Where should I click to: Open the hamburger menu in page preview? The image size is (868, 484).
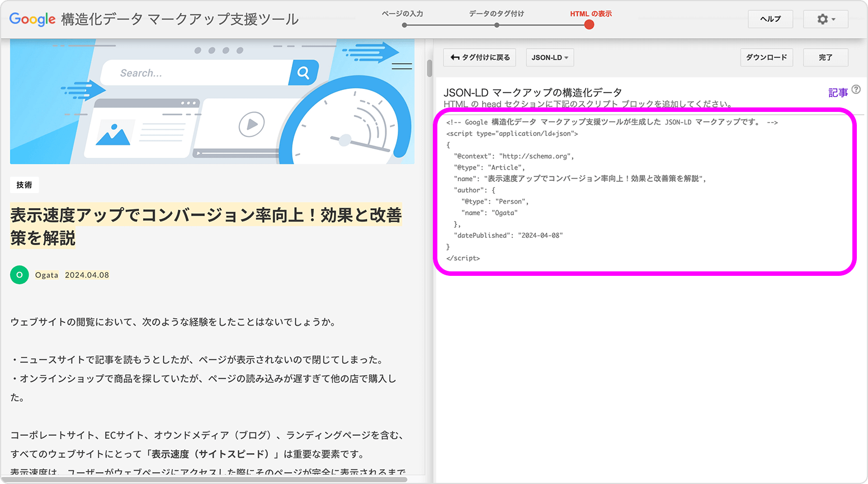[x=402, y=66]
